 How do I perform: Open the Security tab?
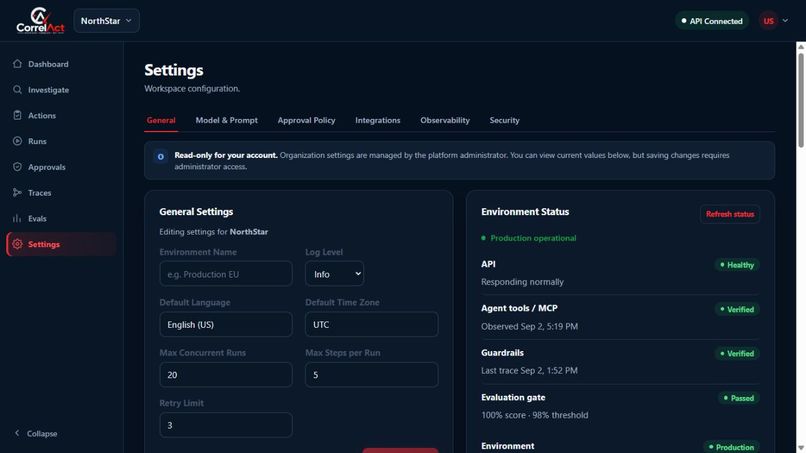click(504, 120)
